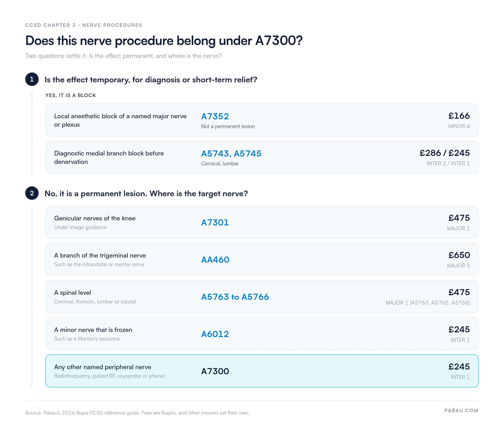This screenshot has width=504, height=437.
Task: Click the A7352 code
Action: tap(215, 117)
